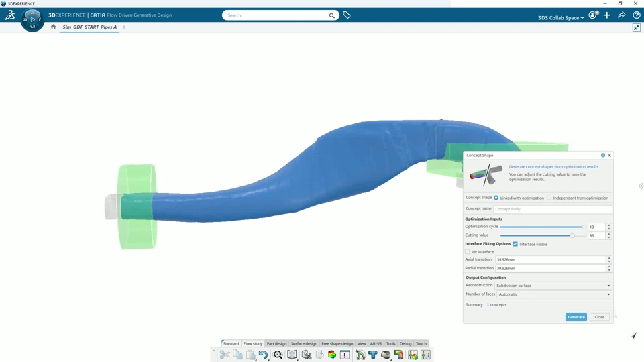Viewport: 644px width, 362px height.
Task: Increase Cutting value stepper
Action: [608, 233]
